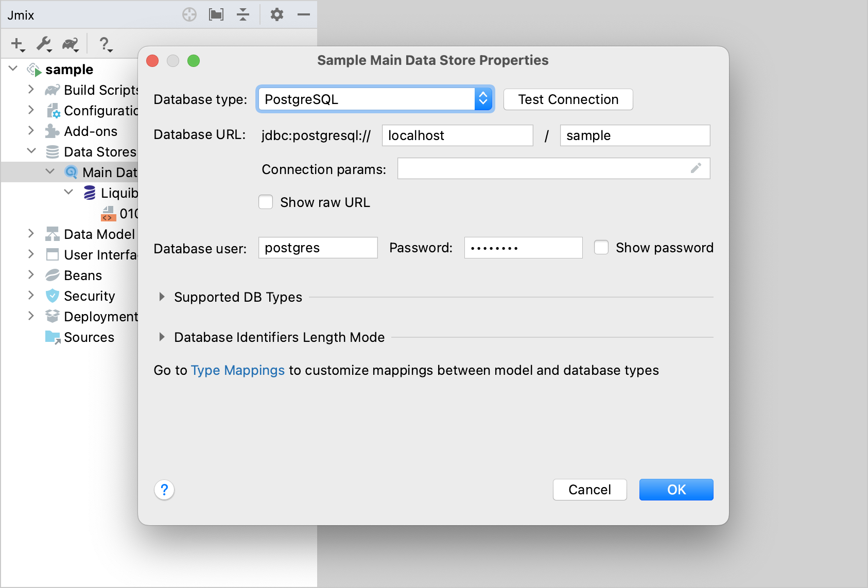Click the changelog file icon under Liquibase
Screen dimensions: 868x588
coord(108,214)
